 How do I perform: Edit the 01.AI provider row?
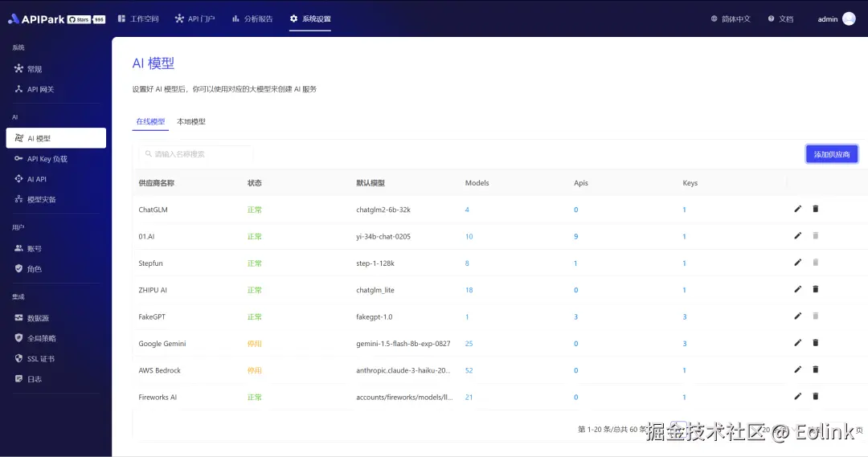tap(798, 235)
